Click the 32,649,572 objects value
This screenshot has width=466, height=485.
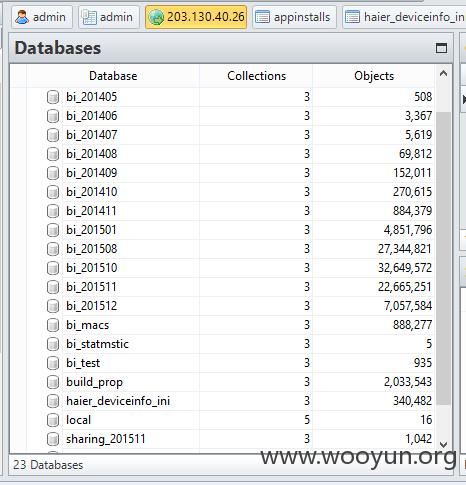[x=405, y=268]
